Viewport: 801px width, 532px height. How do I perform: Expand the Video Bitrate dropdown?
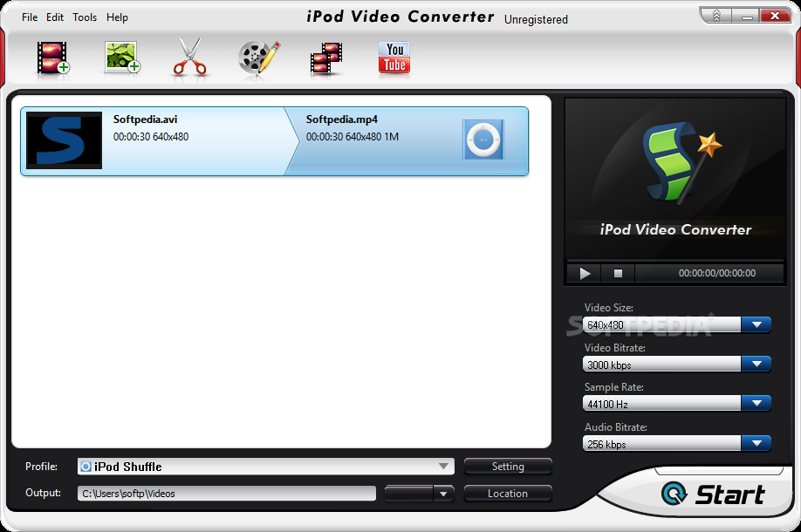tap(756, 365)
